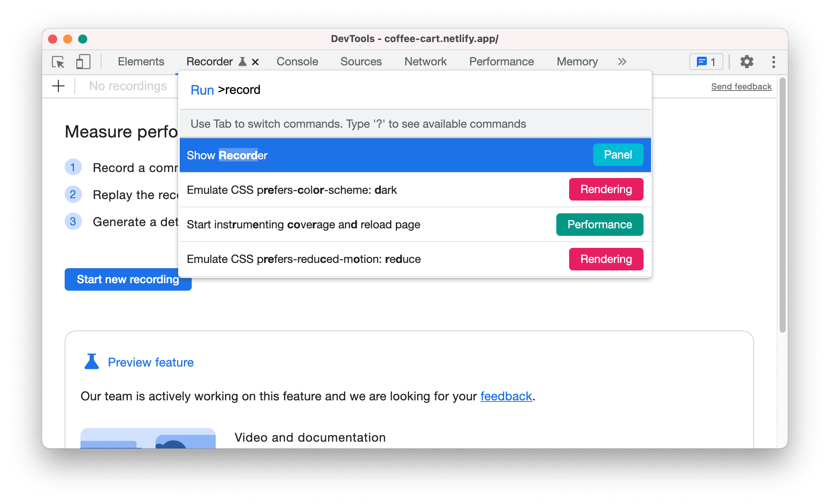The height and width of the screenshot is (504, 830).
Task: Click the Recorder panel icon in toolbar
Action: point(243,61)
